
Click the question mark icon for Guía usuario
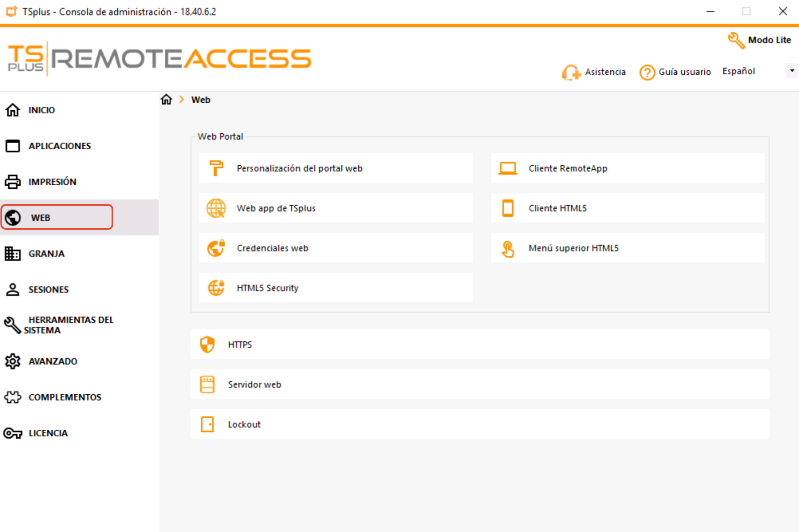(x=647, y=72)
